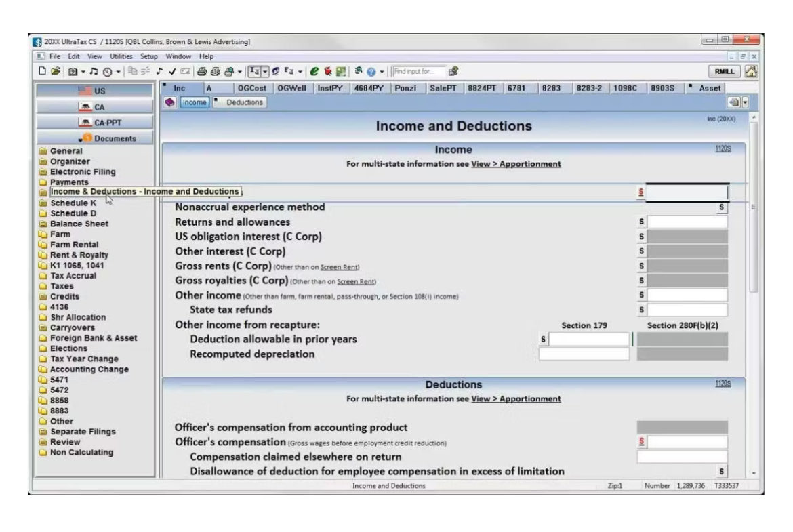Open the Non Calculating folder

coord(81,452)
